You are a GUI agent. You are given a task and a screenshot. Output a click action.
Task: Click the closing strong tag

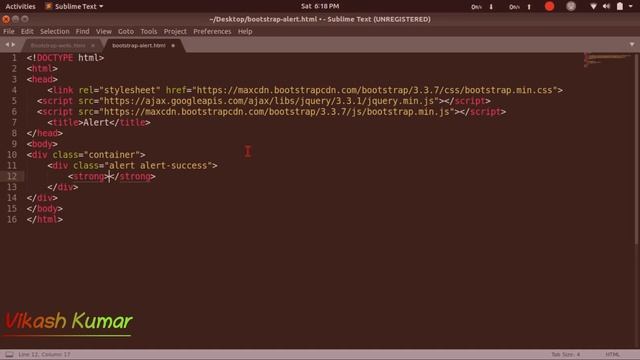click(x=133, y=176)
